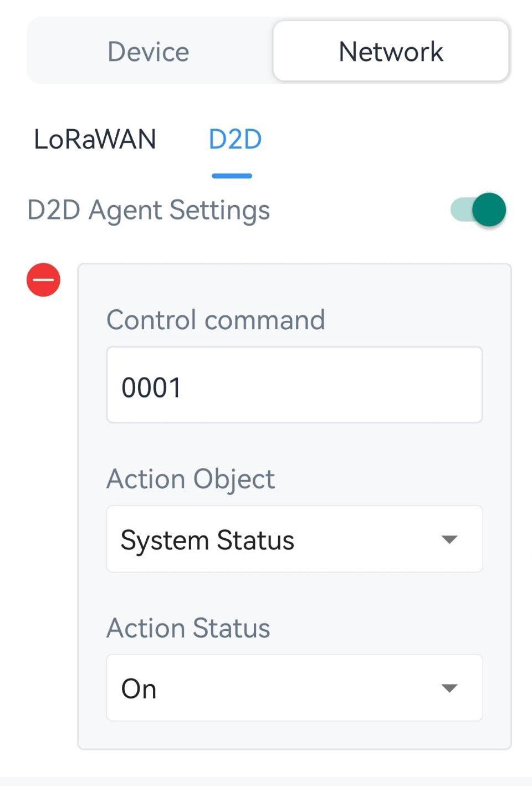Click the Action Object label
Image resolution: width=532 pixels, height=786 pixels.
(x=191, y=479)
